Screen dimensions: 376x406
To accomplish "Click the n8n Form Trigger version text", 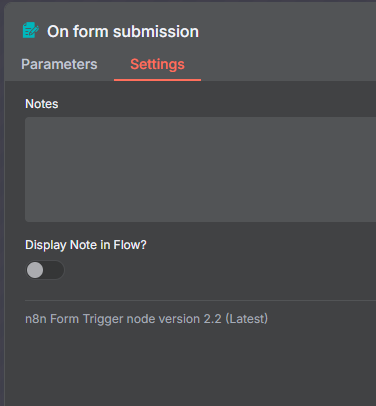I will 146,319.
